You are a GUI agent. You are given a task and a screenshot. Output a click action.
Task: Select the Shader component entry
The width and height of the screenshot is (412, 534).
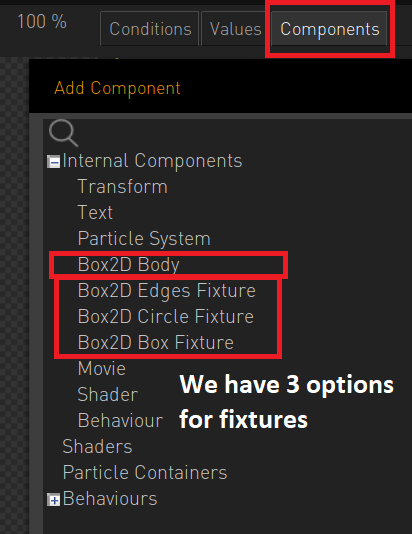tap(108, 394)
